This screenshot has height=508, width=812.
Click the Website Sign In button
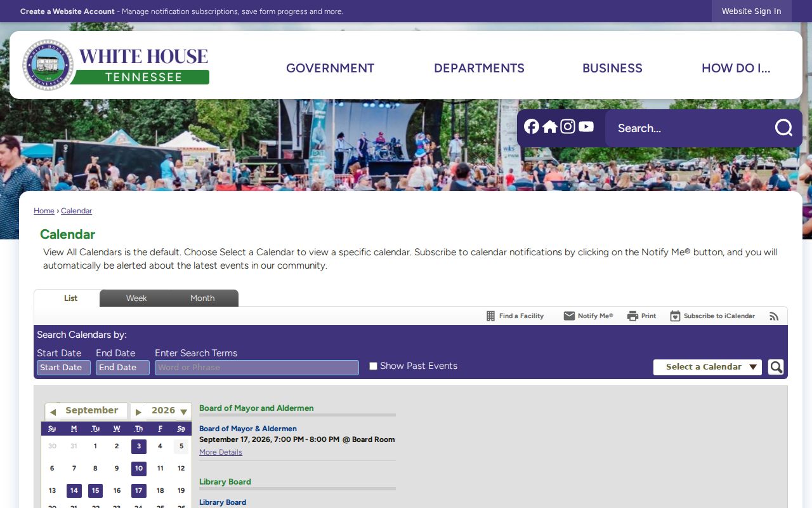752,11
